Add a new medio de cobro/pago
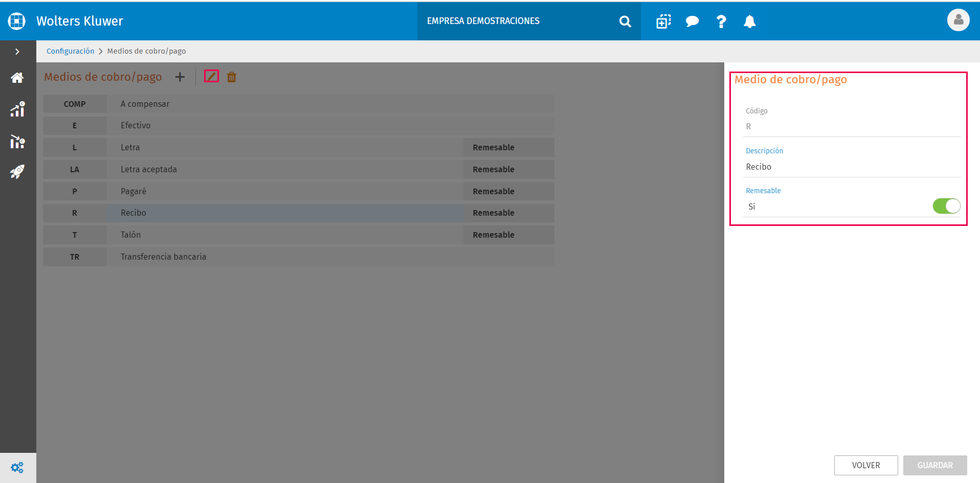This screenshot has width=980, height=483. pos(180,77)
